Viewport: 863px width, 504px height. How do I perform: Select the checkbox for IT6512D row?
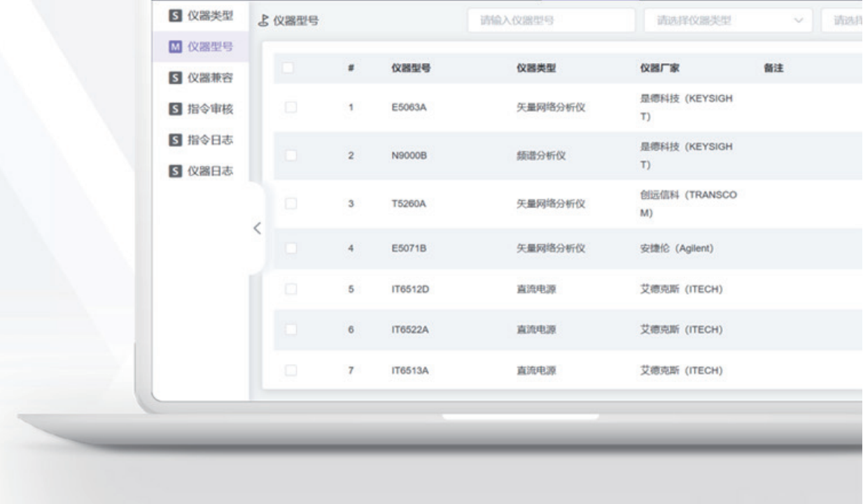click(x=290, y=290)
